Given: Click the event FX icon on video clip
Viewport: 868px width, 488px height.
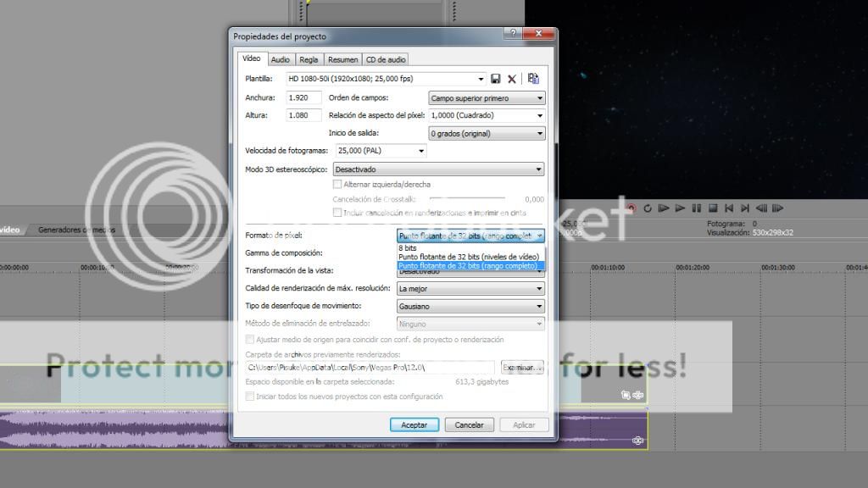Looking at the screenshot, I should [637, 395].
